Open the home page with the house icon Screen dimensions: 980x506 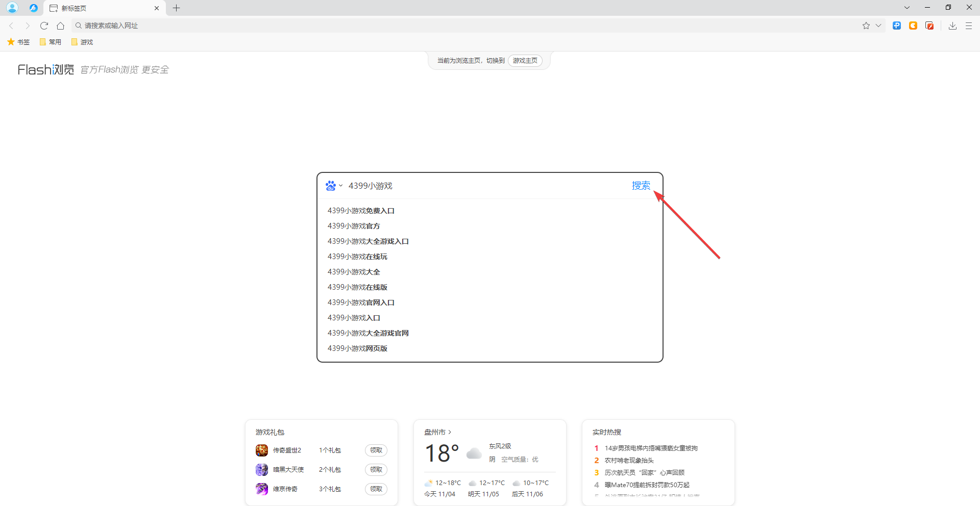pos(60,26)
